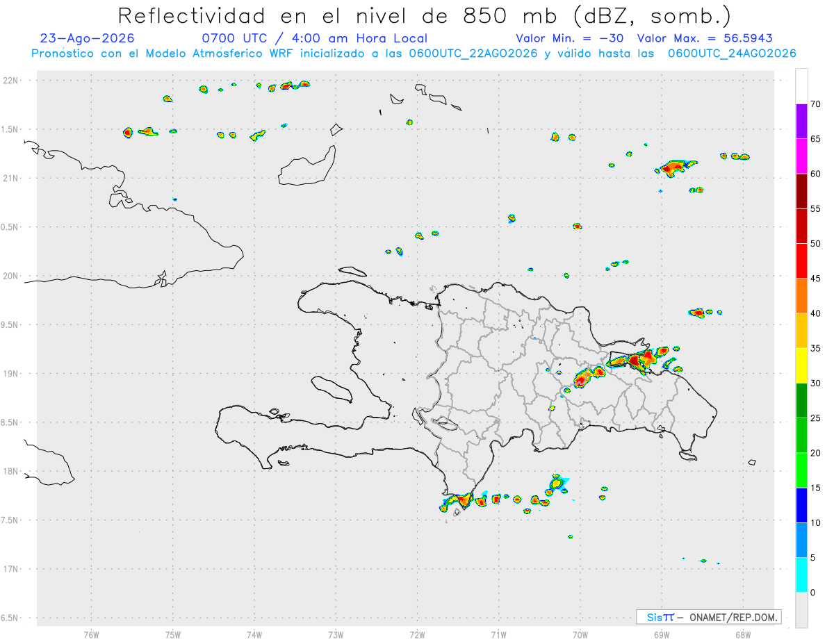Click the 'Valor Max. = 56.5943' readout
The image size is (834, 644).
pos(705,38)
